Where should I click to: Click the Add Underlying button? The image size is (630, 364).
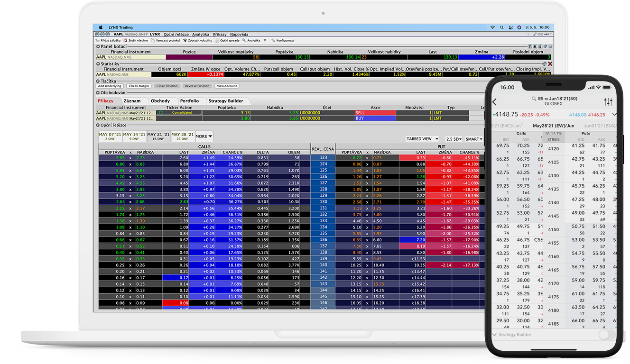[x=110, y=86]
